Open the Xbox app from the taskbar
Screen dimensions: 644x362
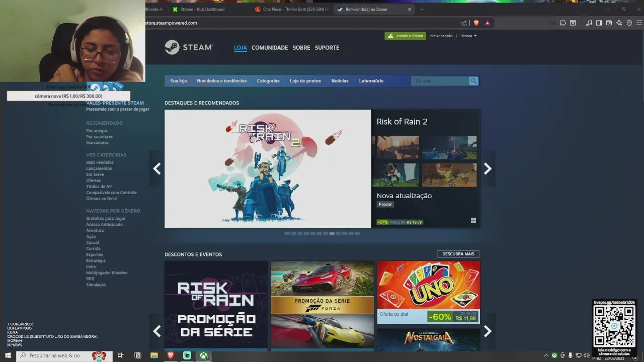(x=204, y=355)
